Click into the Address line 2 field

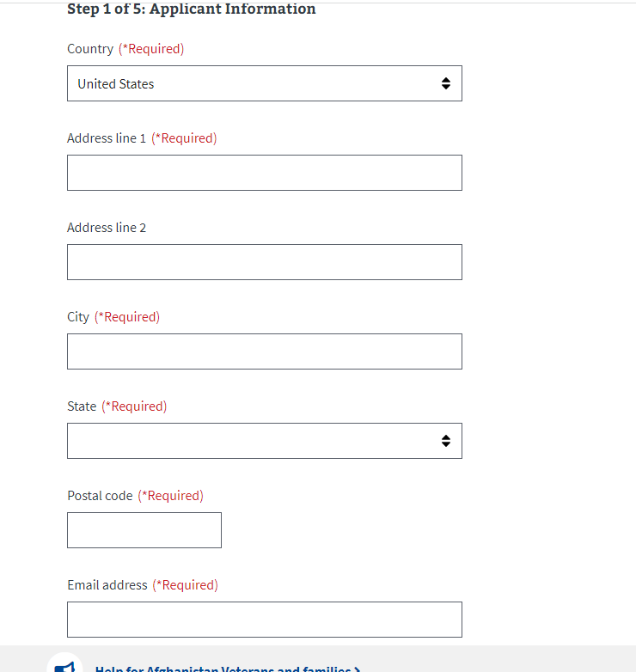pyautogui.click(x=264, y=262)
